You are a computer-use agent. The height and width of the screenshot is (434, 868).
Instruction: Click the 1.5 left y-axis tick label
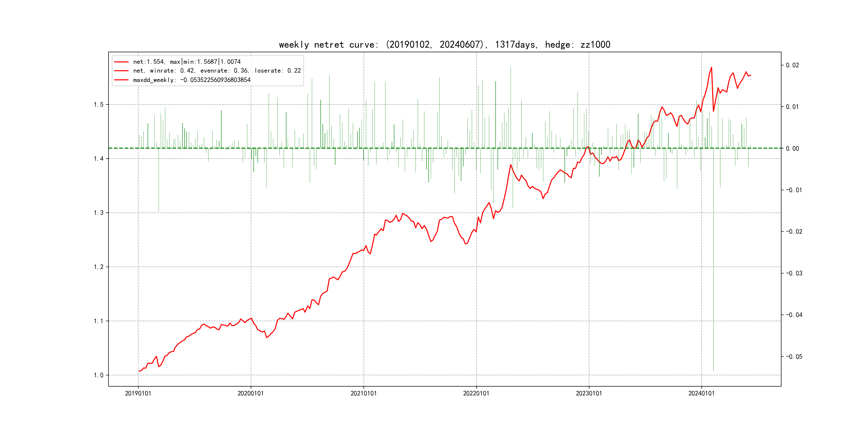click(99, 104)
